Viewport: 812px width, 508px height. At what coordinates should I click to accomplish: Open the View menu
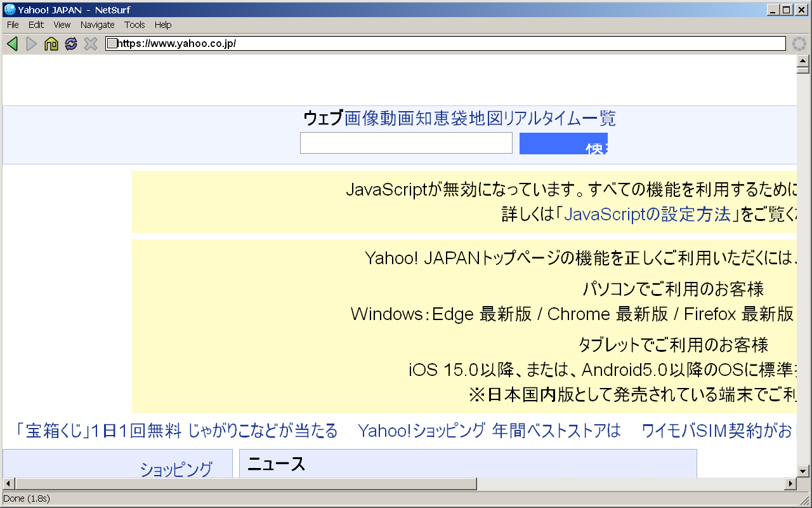(x=62, y=25)
